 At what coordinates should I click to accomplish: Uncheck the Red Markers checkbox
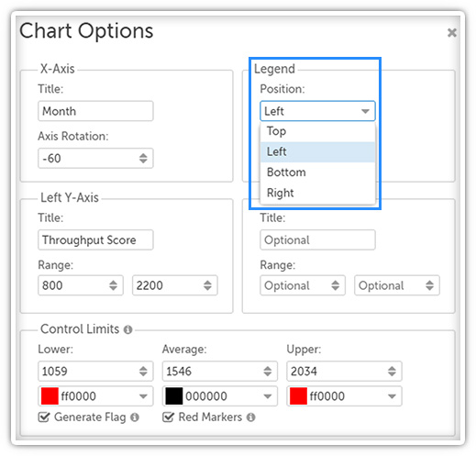[168, 417]
